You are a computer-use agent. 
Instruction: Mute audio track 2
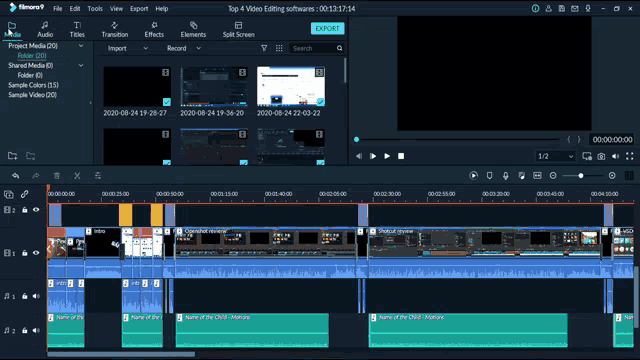click(x=36, y=331)
